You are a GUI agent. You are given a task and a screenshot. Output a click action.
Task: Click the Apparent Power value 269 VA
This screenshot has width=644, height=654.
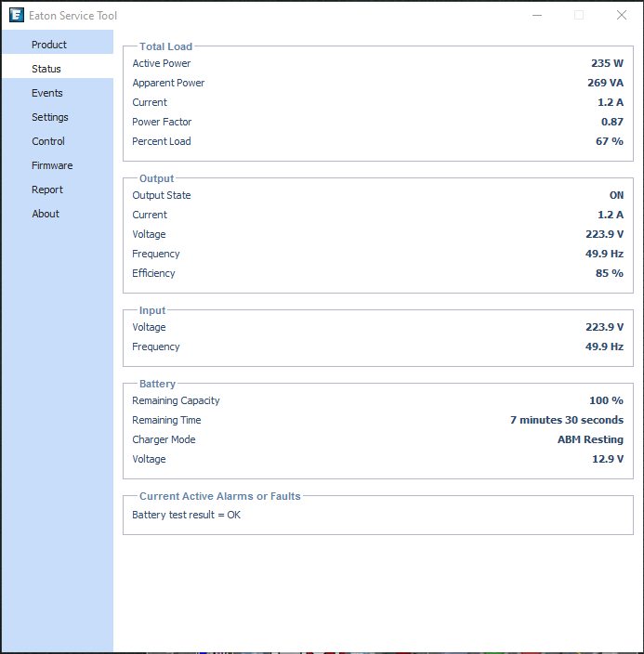[605, 83]
